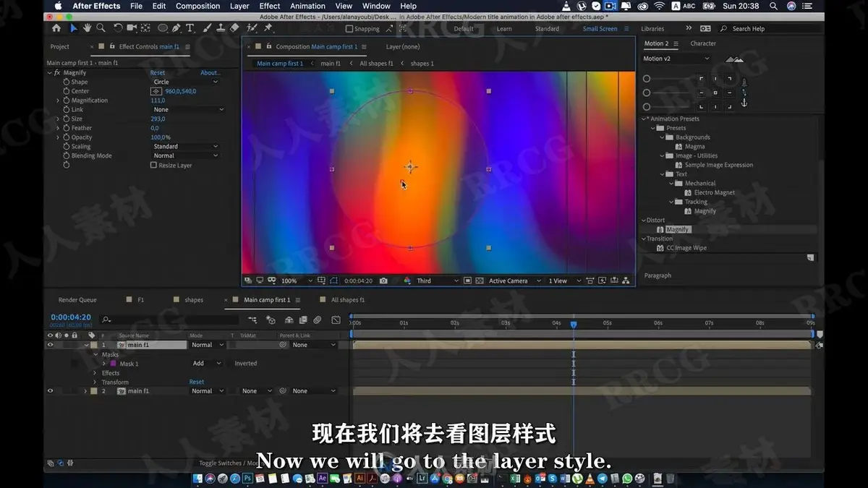This screenshot has width=868, height=488.
Task: Click About link for Magnify effect
Action: [x=210, y=73]
